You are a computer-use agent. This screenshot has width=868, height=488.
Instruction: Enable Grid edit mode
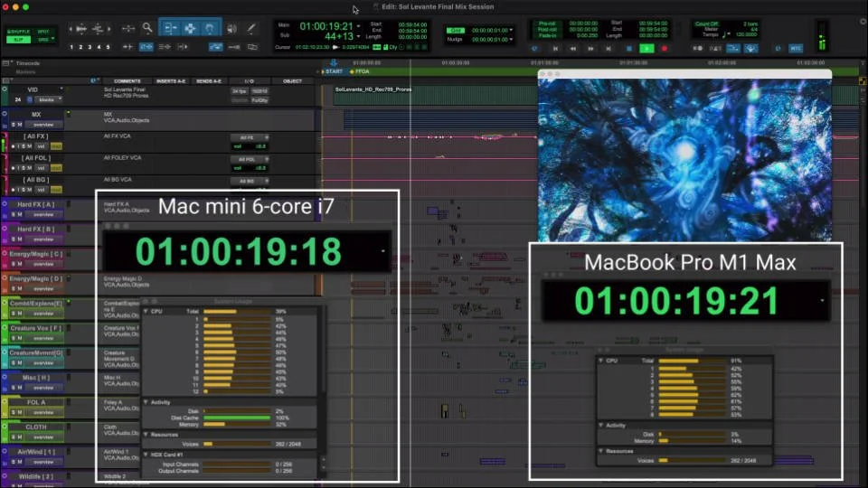click(x=43, y=39)
